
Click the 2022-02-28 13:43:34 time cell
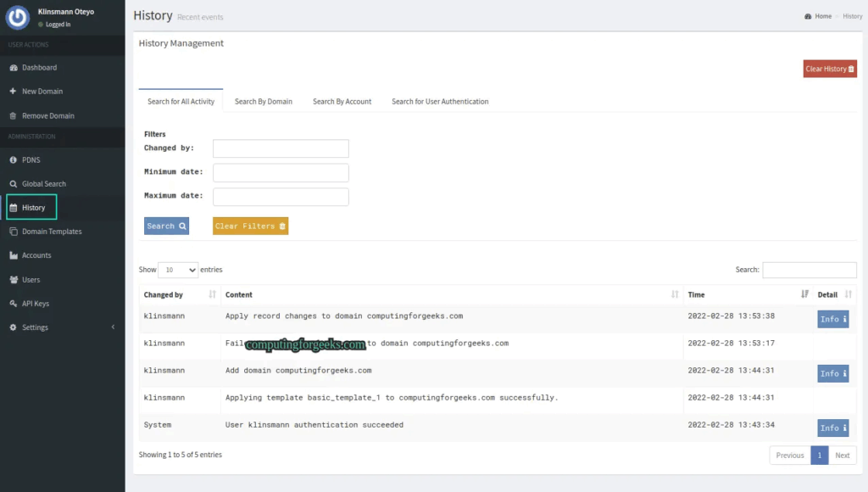tap(732, 425)
